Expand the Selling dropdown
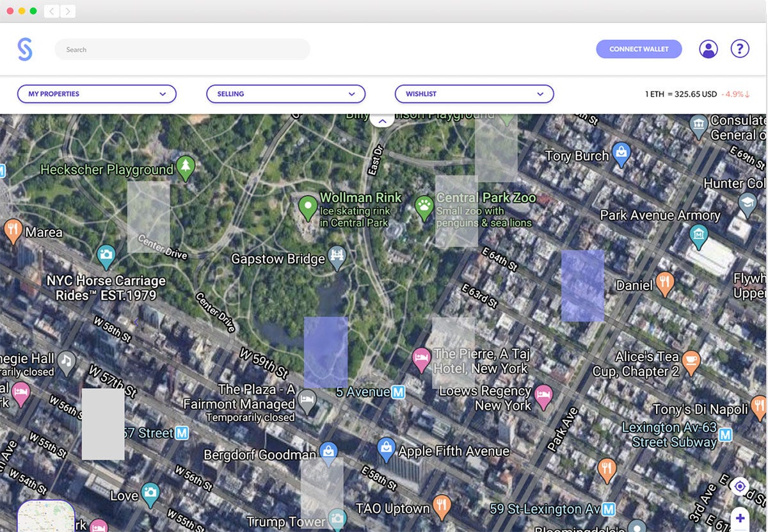 point(285,94)
